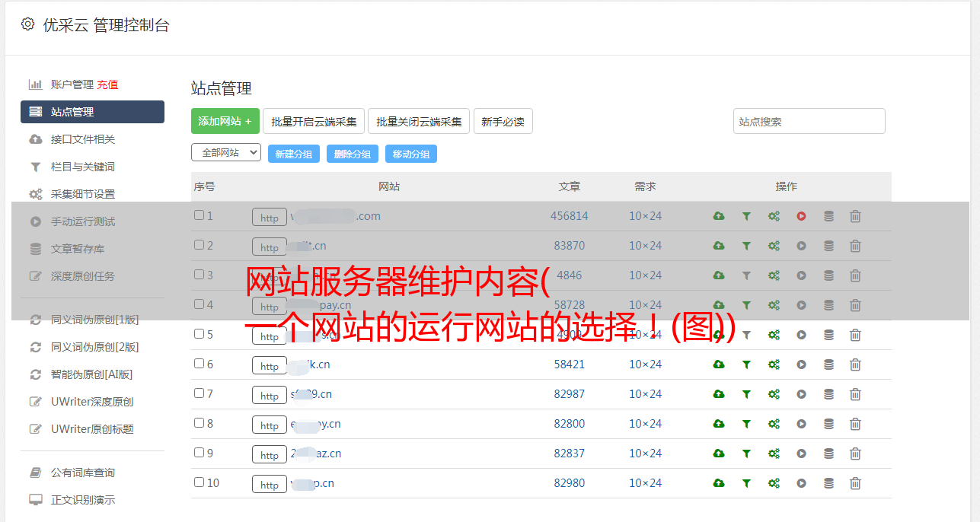
Task: Open 账户管理 in the sidebar
Action: coord(72,84)
